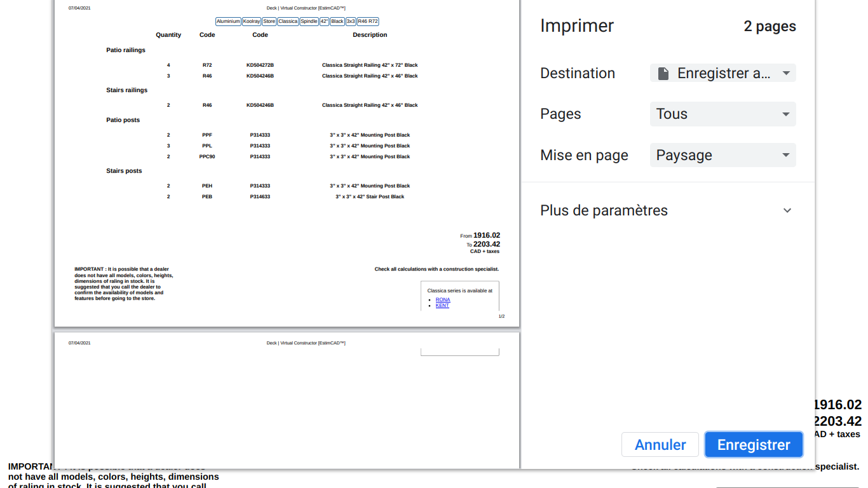
Task: Click the second page preview thumbnail
Action: (287, 400)
